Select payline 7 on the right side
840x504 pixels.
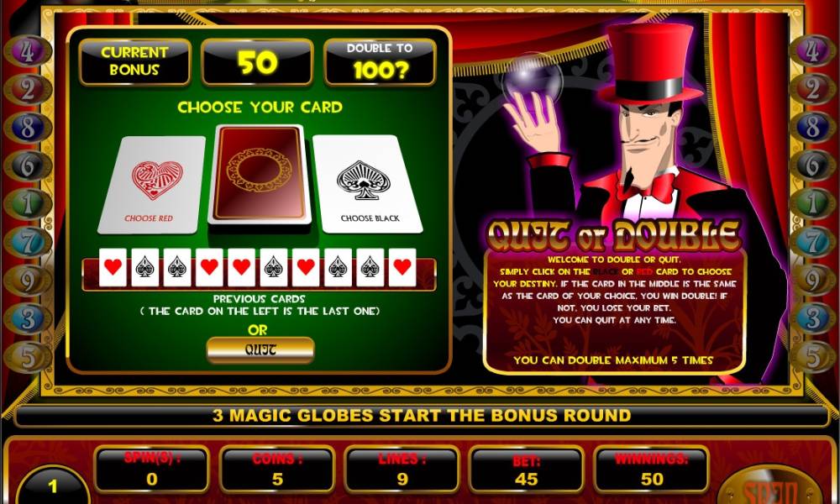coord(813,243)
